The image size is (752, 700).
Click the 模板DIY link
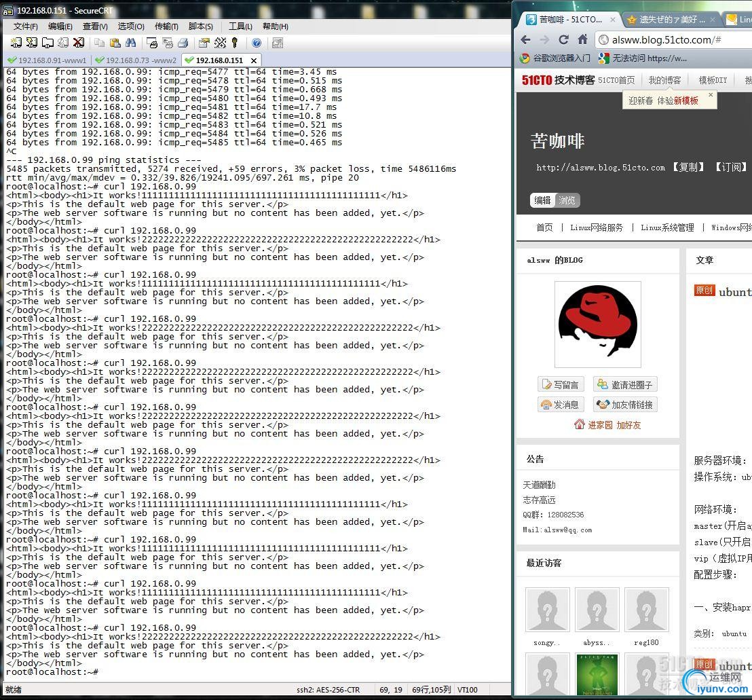point(713,80)
